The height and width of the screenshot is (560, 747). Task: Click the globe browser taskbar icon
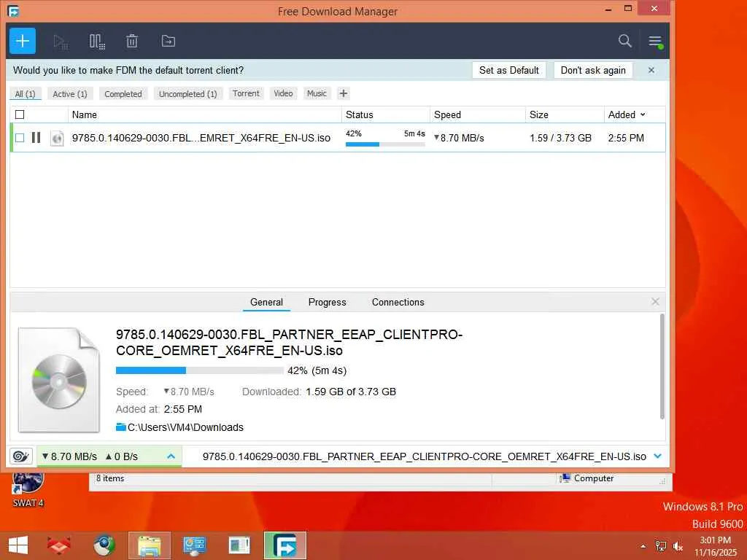point(104,545)
